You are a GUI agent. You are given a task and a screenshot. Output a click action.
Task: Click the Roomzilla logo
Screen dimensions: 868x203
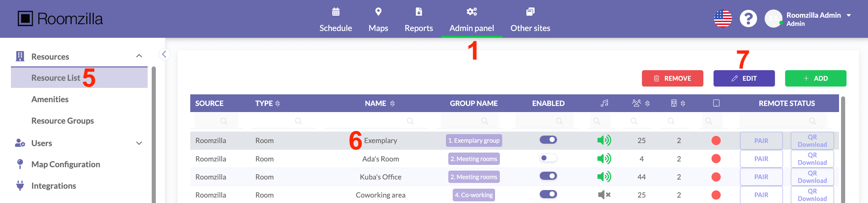pos(60,19)
